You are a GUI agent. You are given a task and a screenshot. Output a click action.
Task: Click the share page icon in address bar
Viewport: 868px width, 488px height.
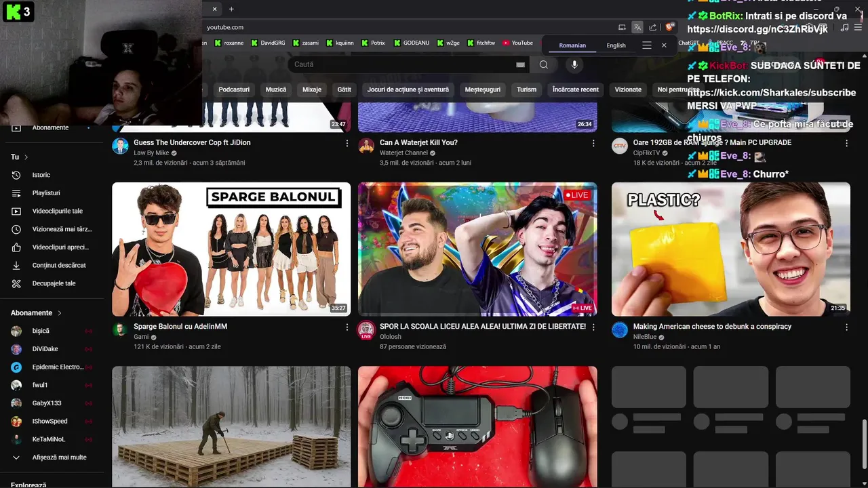coord(653,27)
